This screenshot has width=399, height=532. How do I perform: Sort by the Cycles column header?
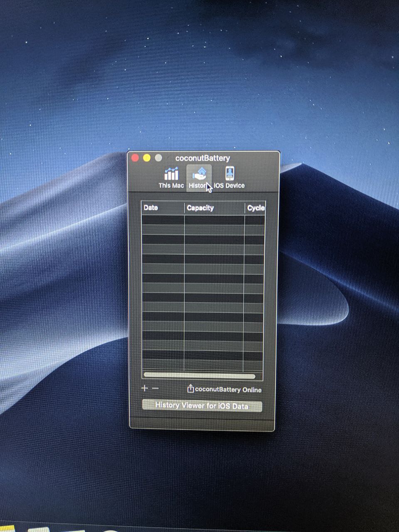coord(255,208)
